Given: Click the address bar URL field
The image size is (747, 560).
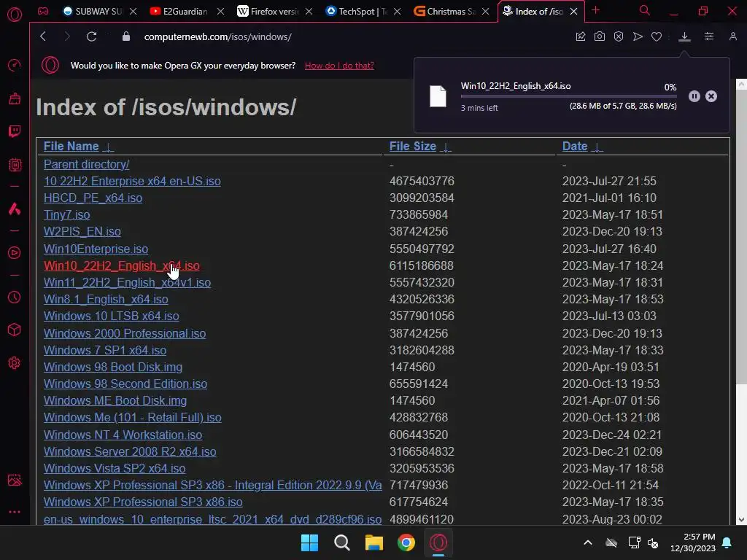Looking at the screenshot, I should tap(217, 36).
